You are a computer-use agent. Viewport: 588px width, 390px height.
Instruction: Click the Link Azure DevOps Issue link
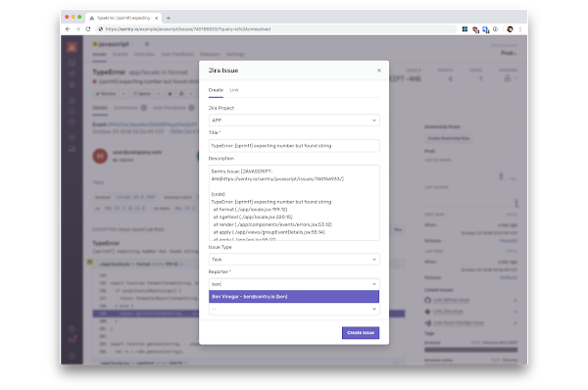pyautogui.click(x=459, y=322)
